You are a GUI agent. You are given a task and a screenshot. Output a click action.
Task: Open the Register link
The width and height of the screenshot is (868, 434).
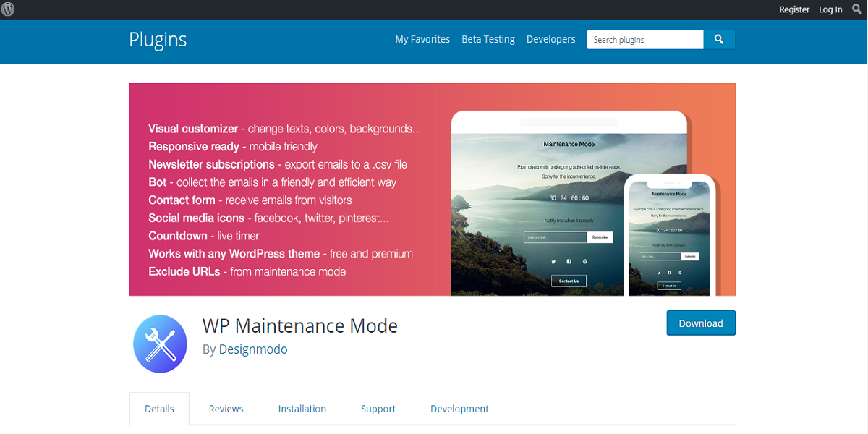(x=794, y=9)
